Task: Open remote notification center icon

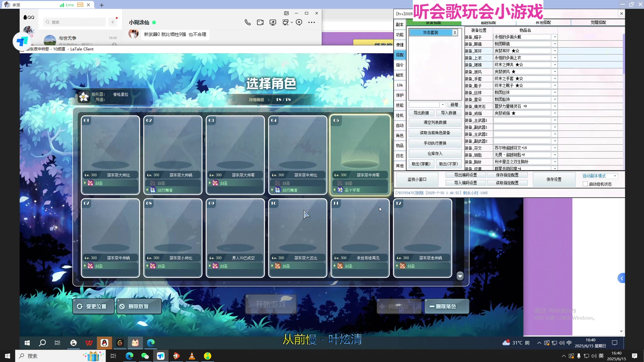Action: tap(615, 343)
